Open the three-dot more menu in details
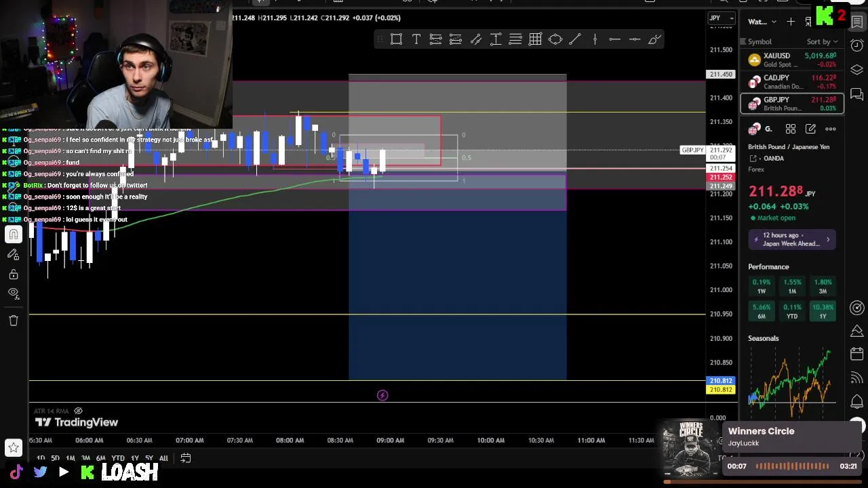The height and width of the screenshot is (488, 868). 831,129
